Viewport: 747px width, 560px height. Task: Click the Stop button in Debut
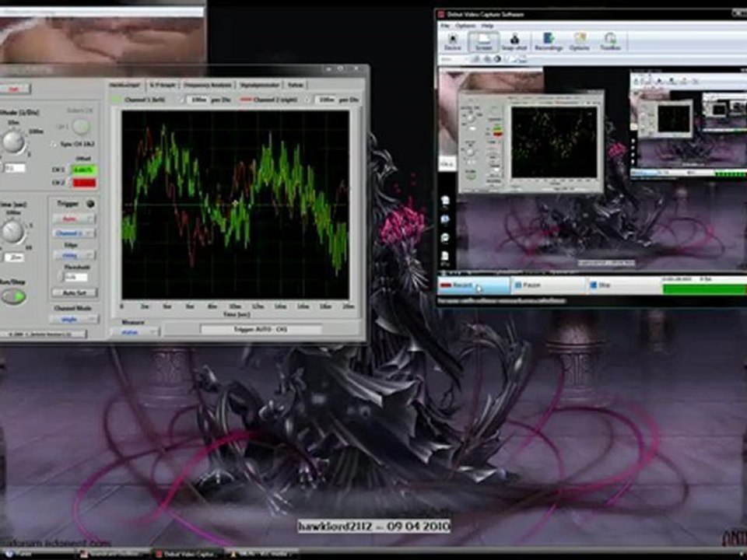click(622, 285)
